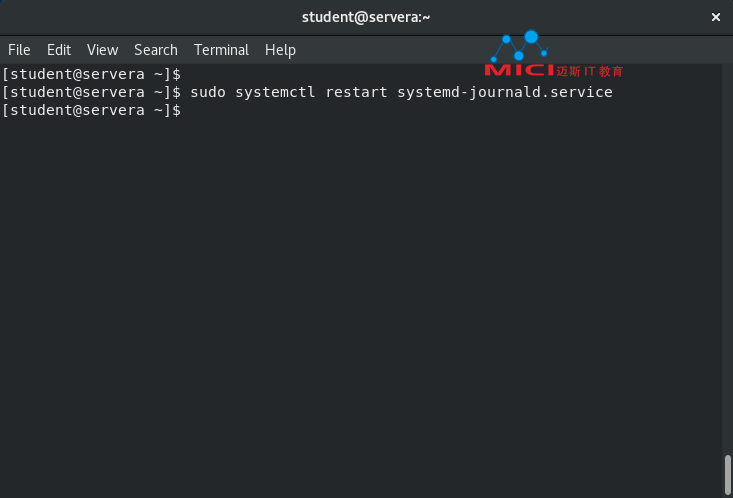Click the restart word in the command
733x498 pixels.
tap(356, 92)
